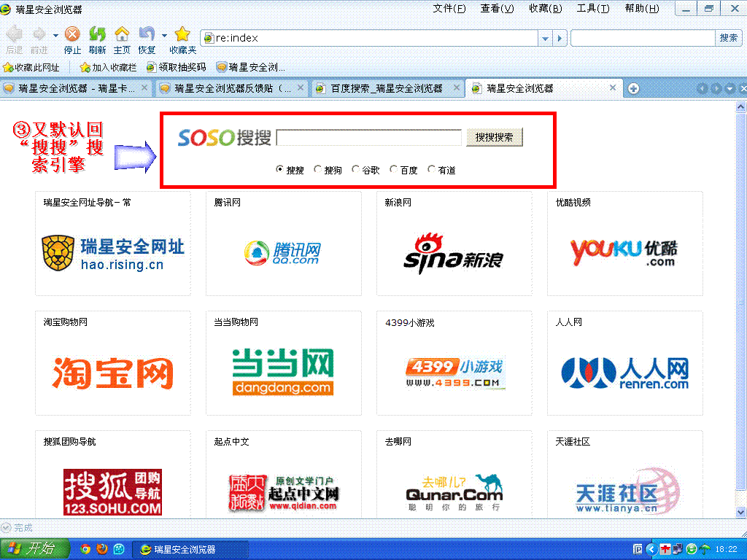Click the 收藏此网址 bookmark button
747x560 pixels.
coord(31,68)
